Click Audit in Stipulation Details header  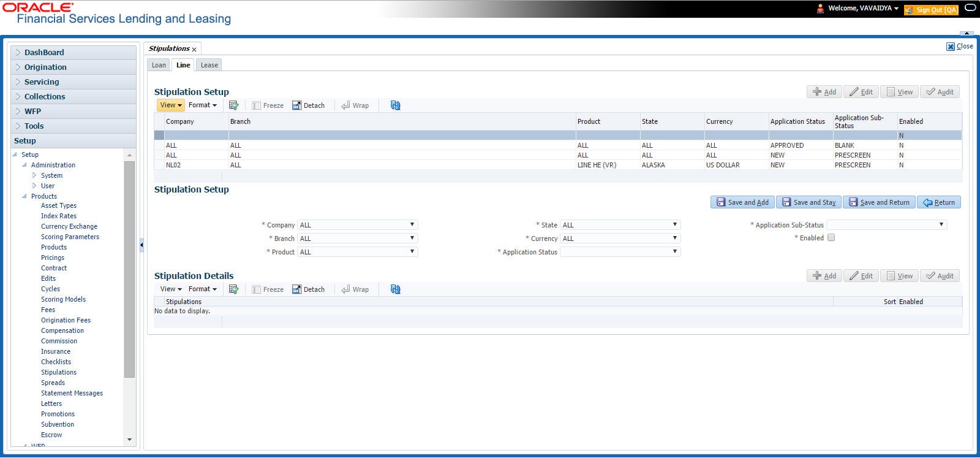coord(940,276)
